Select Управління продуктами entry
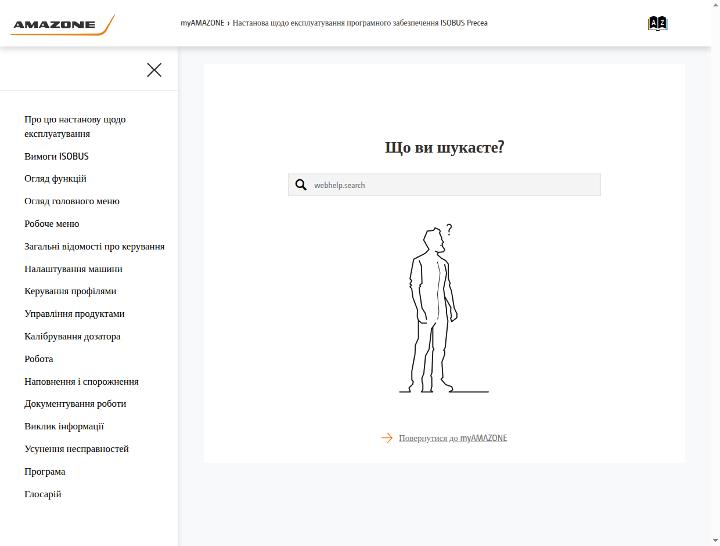720x546 pixels. tap(74, 314)
